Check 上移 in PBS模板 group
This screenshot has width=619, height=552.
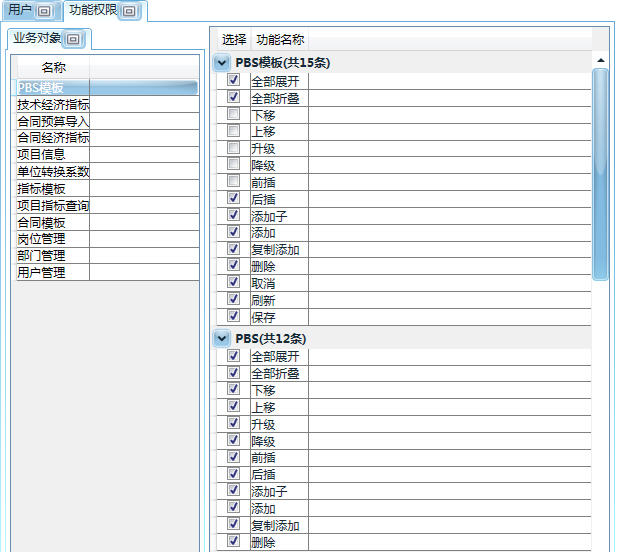pyautogui.click(x=233, y=130)
